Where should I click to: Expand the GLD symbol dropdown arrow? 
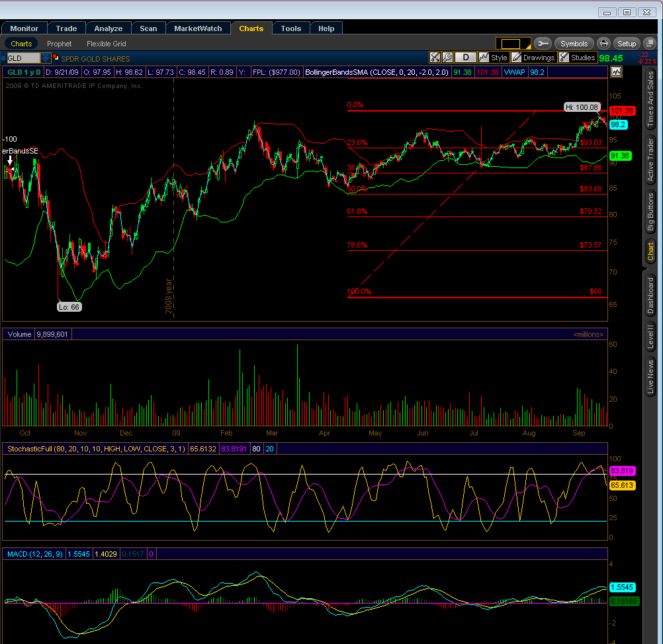pos(45,58)
